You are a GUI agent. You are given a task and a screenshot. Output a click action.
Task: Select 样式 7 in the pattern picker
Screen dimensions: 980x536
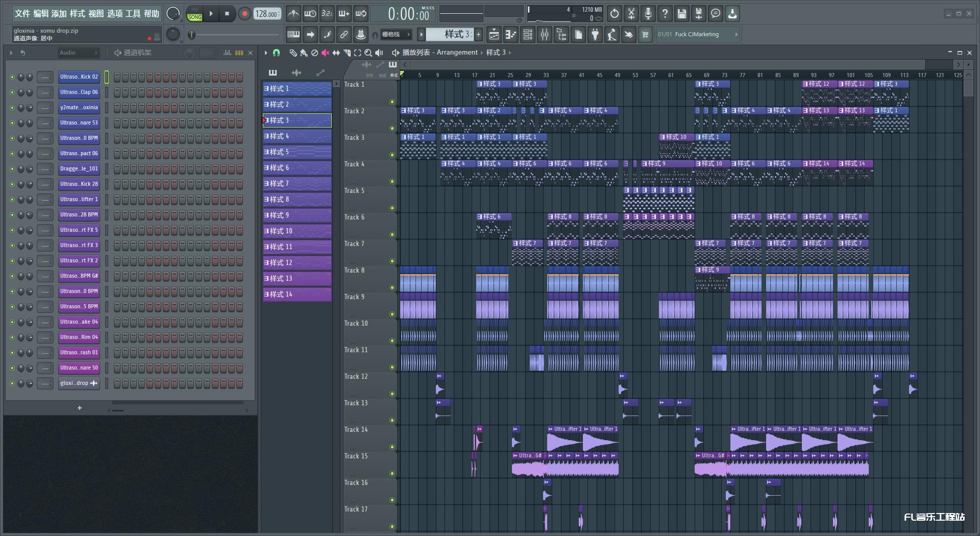click(x=297, y=184)
